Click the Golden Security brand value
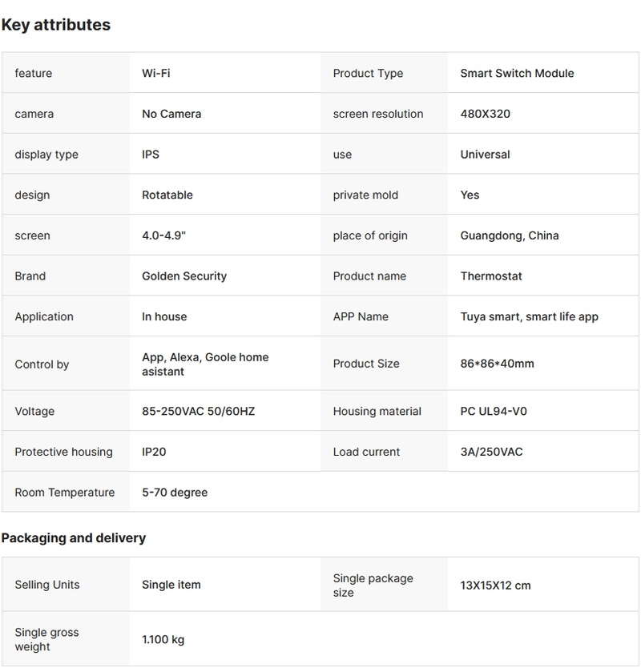The width and height of the screenshot is (641, 672). (x=184, y=276)
